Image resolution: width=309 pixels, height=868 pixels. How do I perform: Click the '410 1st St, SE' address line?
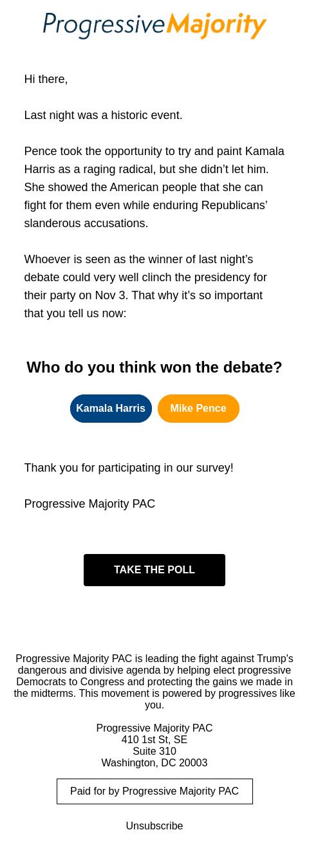pyautogui.click(x=154, y=739)
